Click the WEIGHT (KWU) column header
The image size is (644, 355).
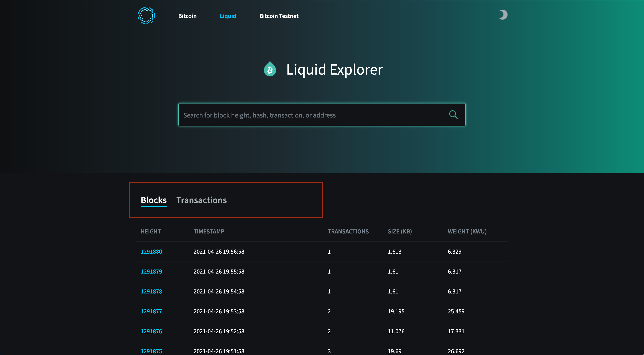point(467,231)
